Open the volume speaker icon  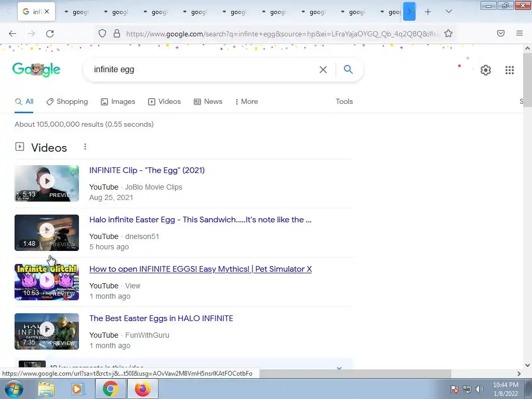(480, 389)
